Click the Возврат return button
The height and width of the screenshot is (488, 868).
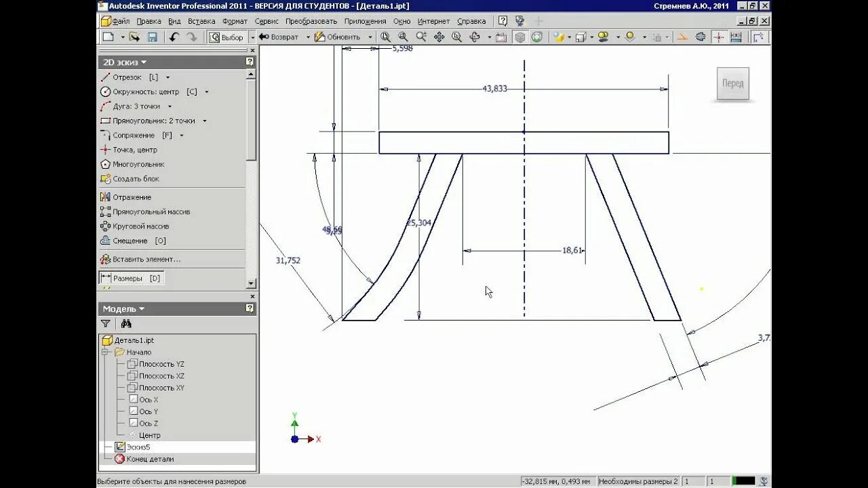pos(279,37)
